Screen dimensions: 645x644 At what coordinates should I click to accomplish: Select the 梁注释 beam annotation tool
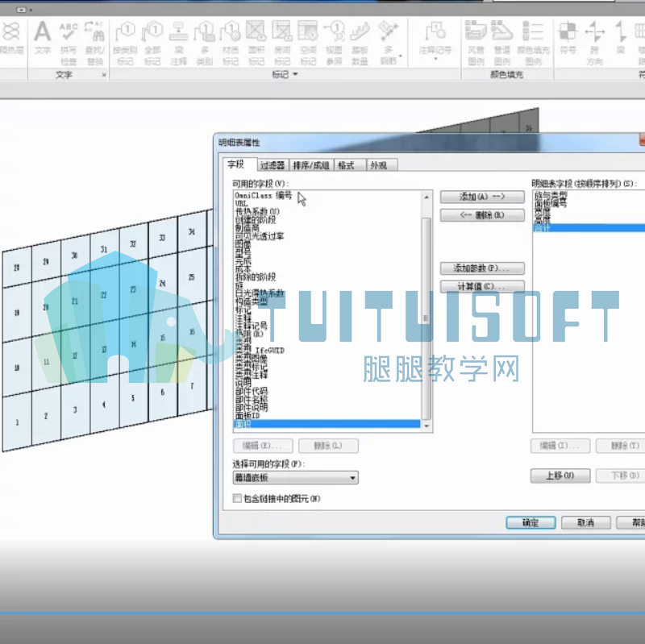click(178, 43)
